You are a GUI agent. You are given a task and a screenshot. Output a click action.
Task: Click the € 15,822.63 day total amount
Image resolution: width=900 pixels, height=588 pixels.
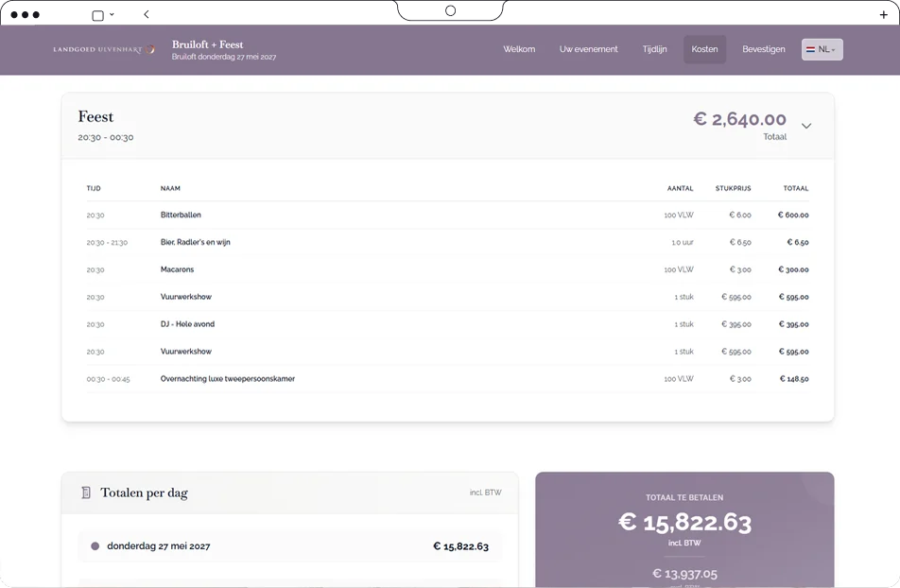coord(461,546)
